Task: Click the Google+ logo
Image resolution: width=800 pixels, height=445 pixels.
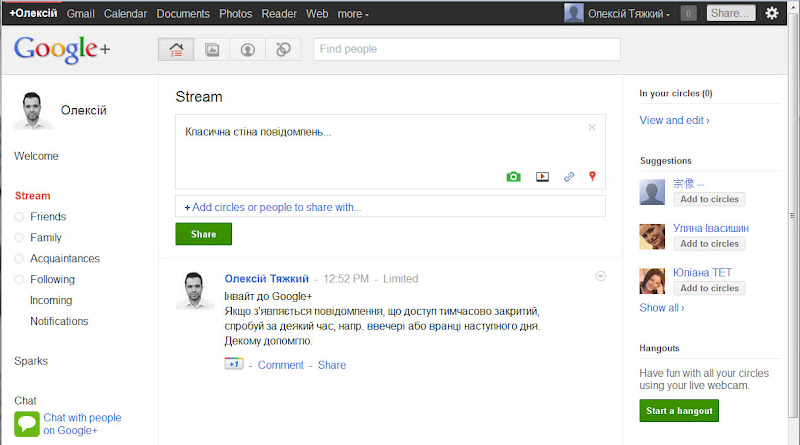Action: [62, 50]
